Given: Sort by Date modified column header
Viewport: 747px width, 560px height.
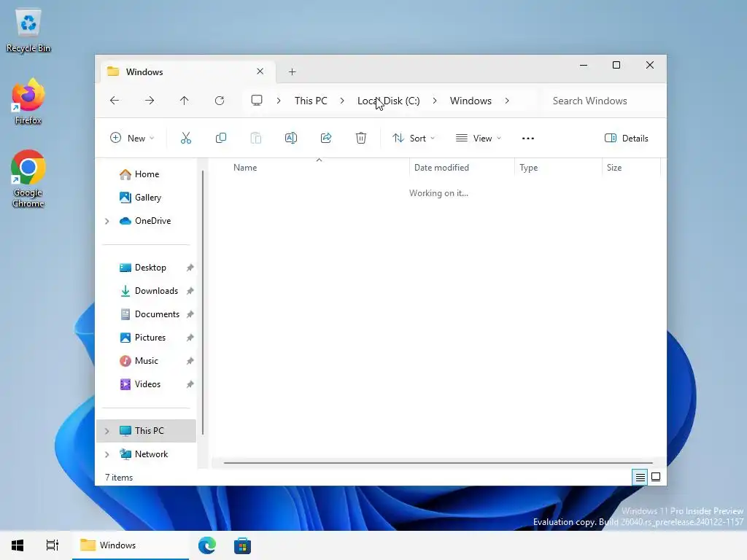Looking at the screenshot, I should [462, 168].
